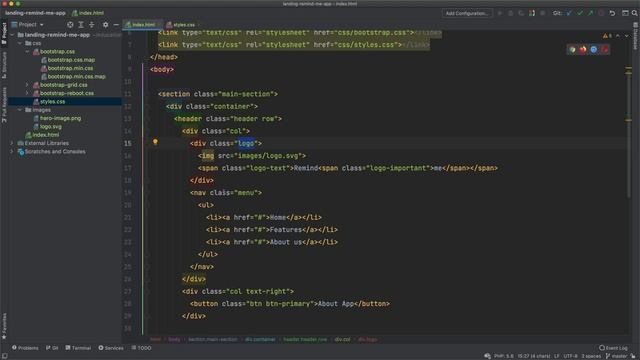Click Git commit checkmark icon
The height and width of the screenshot is (360, 640).
click(x=580, y=13)
